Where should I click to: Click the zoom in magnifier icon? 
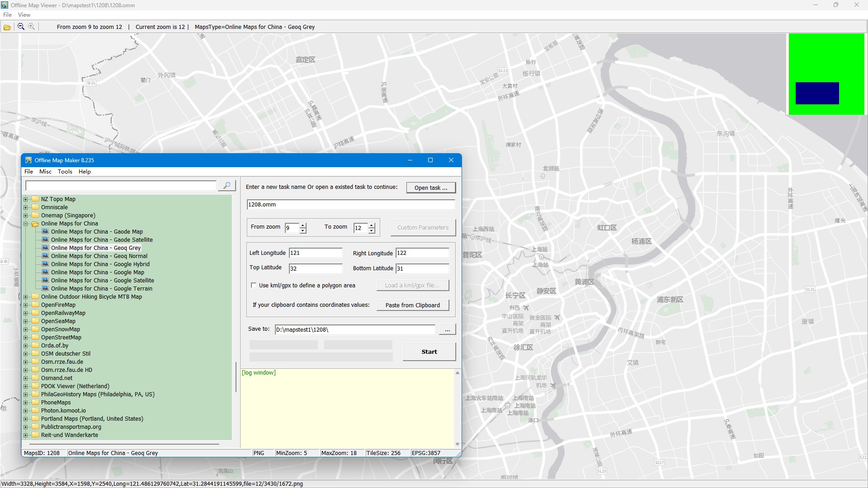coord(32,27)
